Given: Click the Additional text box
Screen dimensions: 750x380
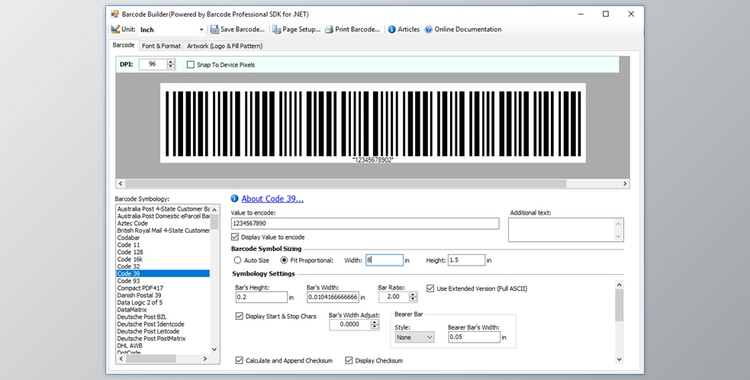Looking at the screenshot, I should 566,230.
